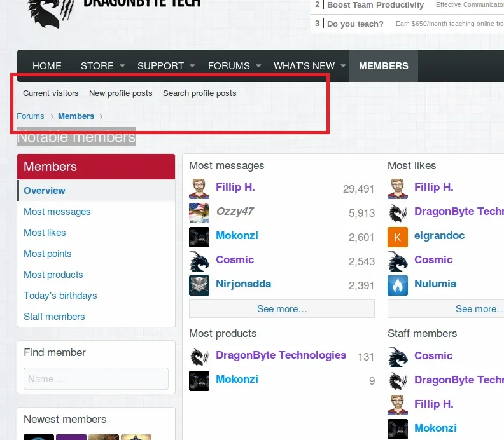Open Mokonzi's avatar in Most messages
This screenshot has width=504, height=440.
click(x=199, y=237)
